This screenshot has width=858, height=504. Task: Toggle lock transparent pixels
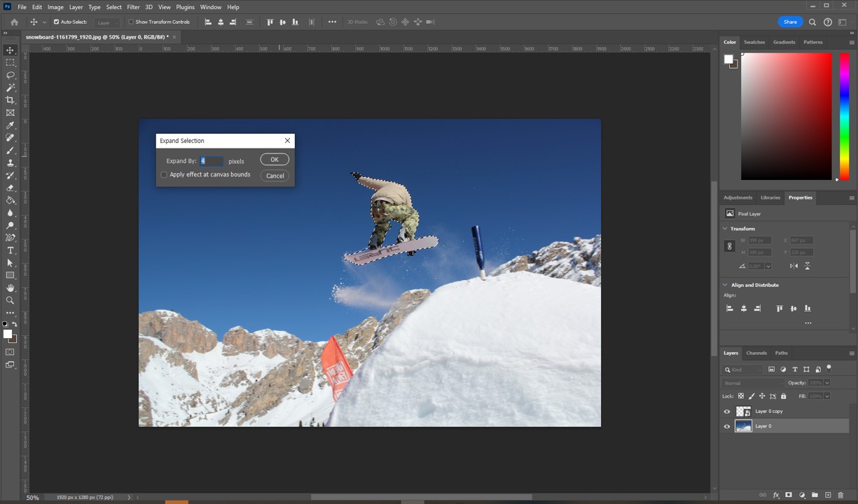pyautogui.click(x=741, y=396)
